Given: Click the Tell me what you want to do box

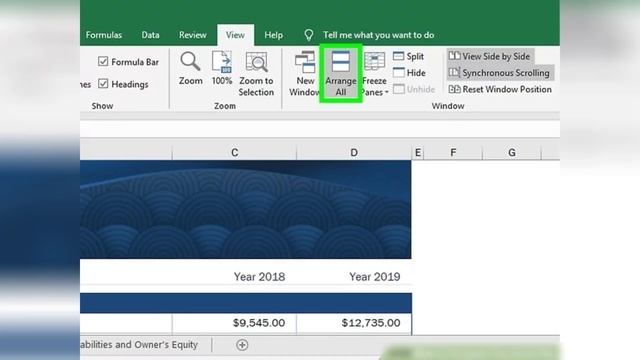Looking at the screenshot, I should (378, 35).
